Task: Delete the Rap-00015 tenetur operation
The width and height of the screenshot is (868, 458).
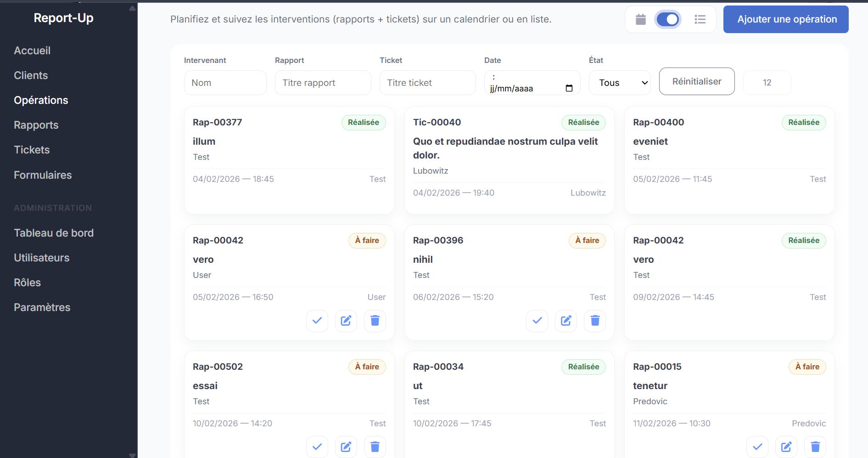Action: pos(815,447)
